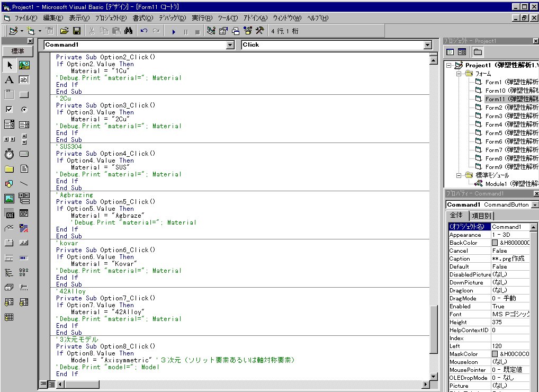This screenshot has height=392, width=539.
Task: Select the Pointer tool in toolbox
Action: coord(10,65)
